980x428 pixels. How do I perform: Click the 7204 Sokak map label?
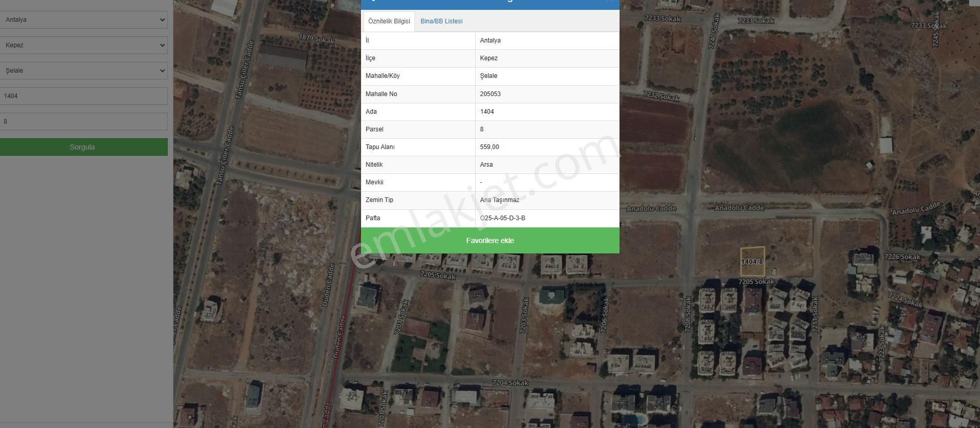pos(510,383)
